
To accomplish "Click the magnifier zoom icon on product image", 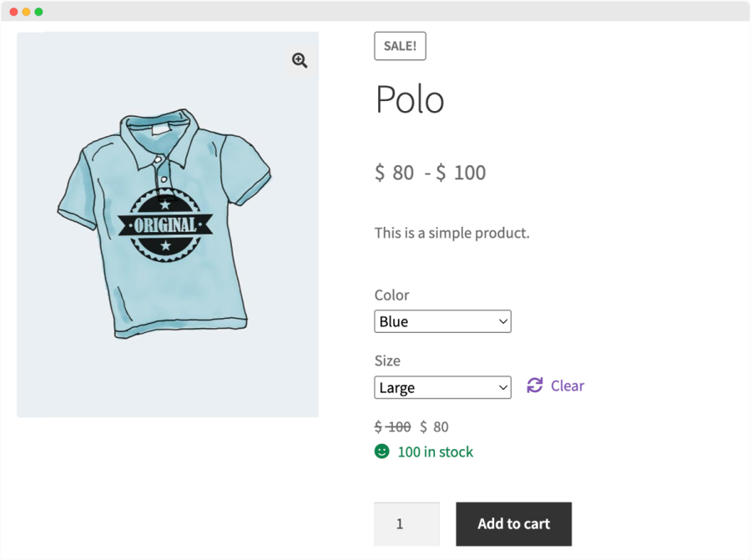I will click(x=300, y=60).
